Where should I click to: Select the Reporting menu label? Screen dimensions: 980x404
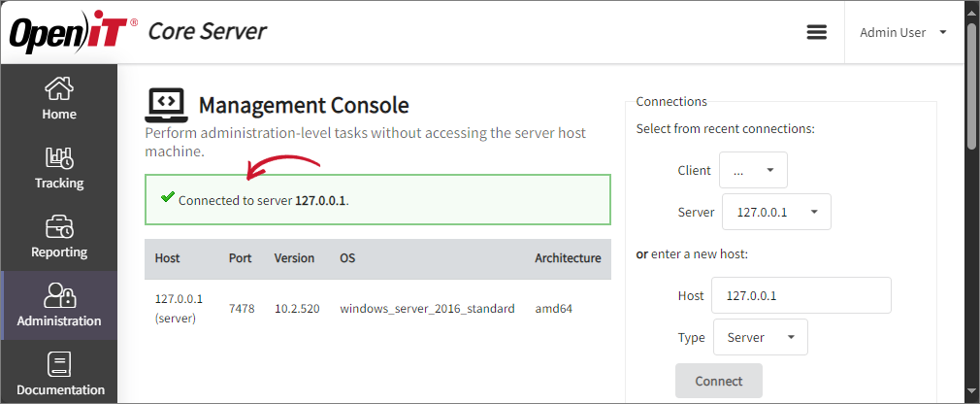59,252
